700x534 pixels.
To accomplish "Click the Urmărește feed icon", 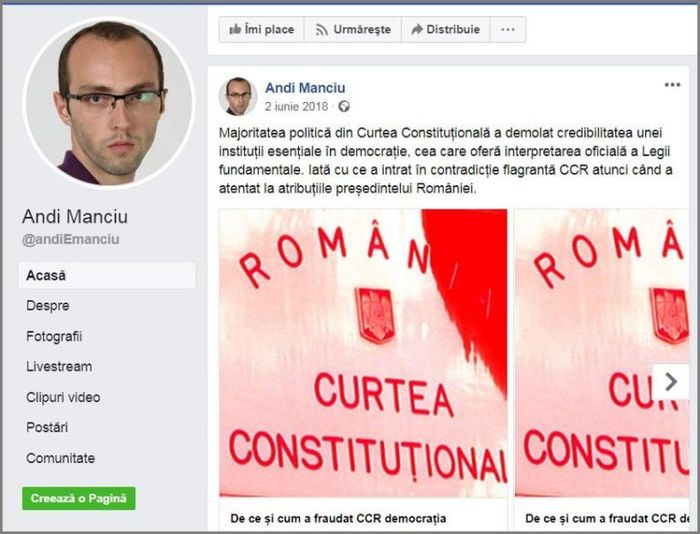I will coord(321,30).
